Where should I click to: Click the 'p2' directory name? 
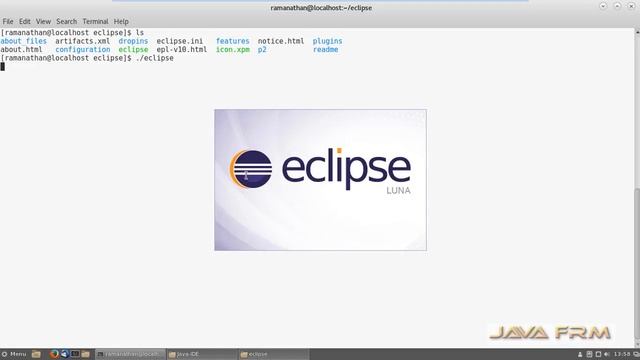tap(262, 49)
